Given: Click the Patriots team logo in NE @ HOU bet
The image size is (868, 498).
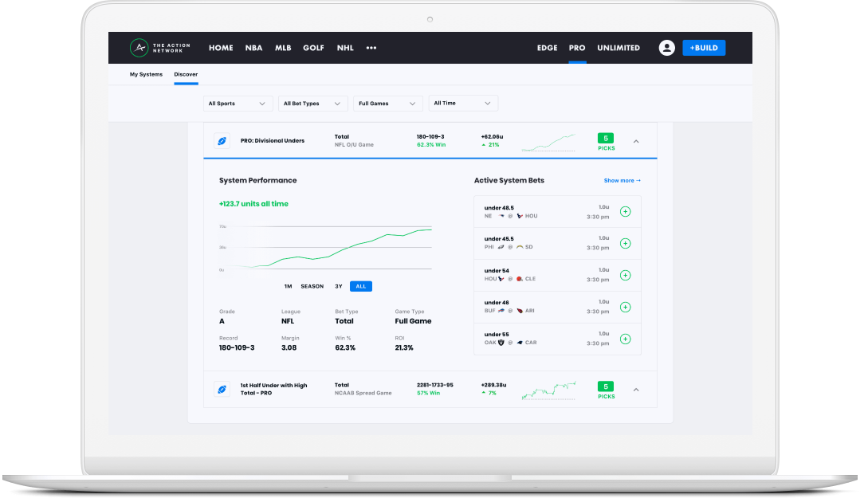Looking at the screenshot, I should [501, 217].
